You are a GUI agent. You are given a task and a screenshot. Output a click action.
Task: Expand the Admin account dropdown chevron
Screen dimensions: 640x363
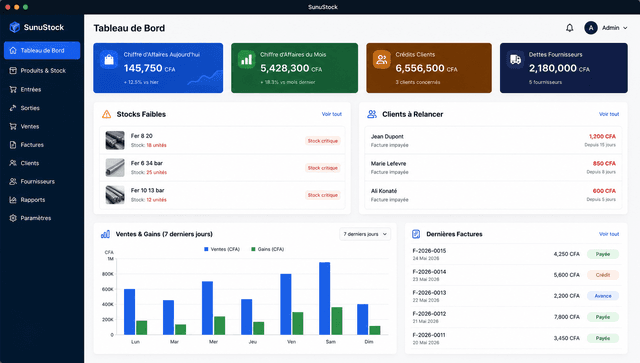625,28
